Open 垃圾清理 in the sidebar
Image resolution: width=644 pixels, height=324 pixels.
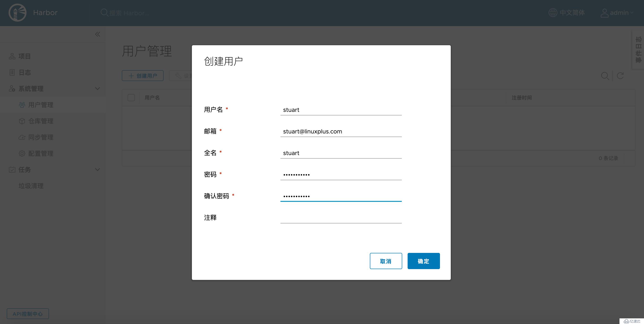point(31,186)
